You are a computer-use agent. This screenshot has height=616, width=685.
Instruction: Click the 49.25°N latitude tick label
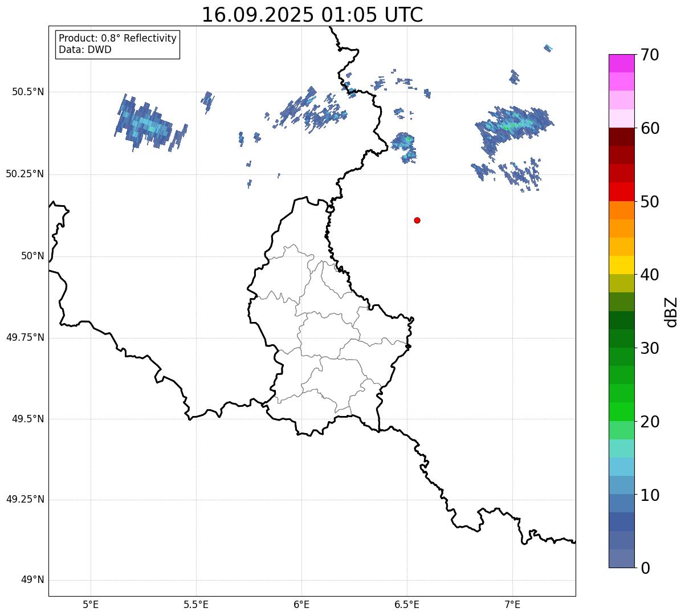(x=25, y=499)
